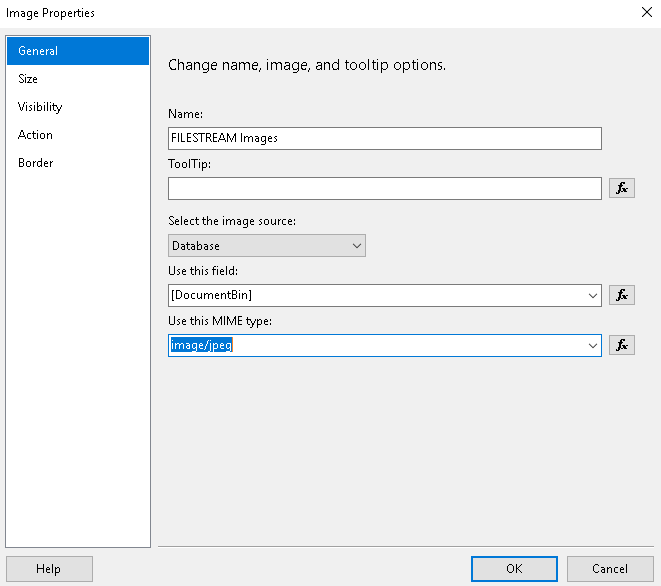Open expression editor for MIME type
The image size is (661, 586).
[x=621, y=345]
